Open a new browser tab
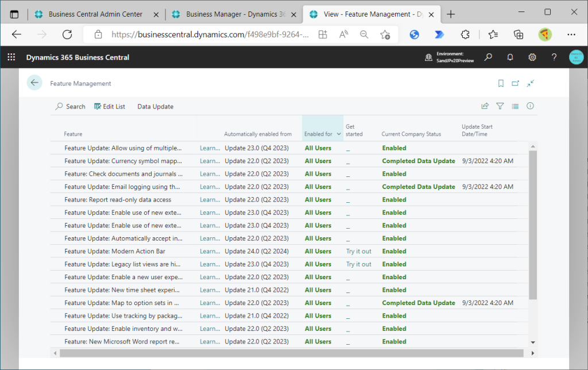588x370 pixels. (451, 14)
